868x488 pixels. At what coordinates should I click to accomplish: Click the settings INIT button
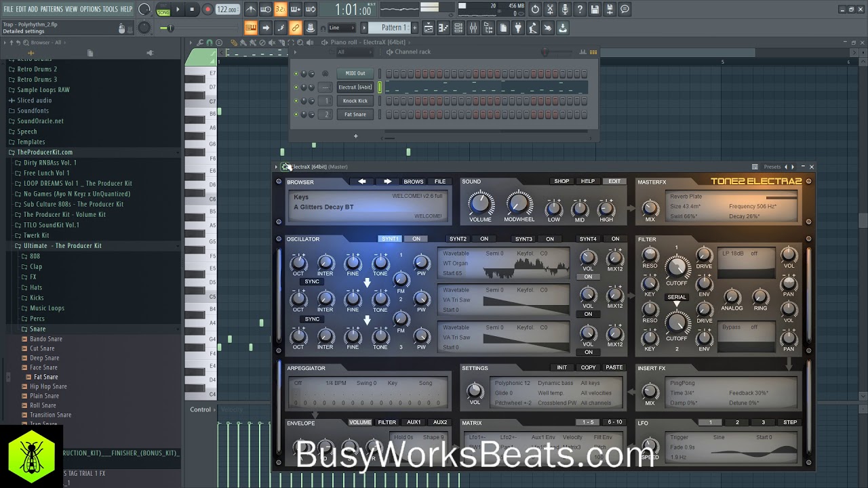pos(562,367)
